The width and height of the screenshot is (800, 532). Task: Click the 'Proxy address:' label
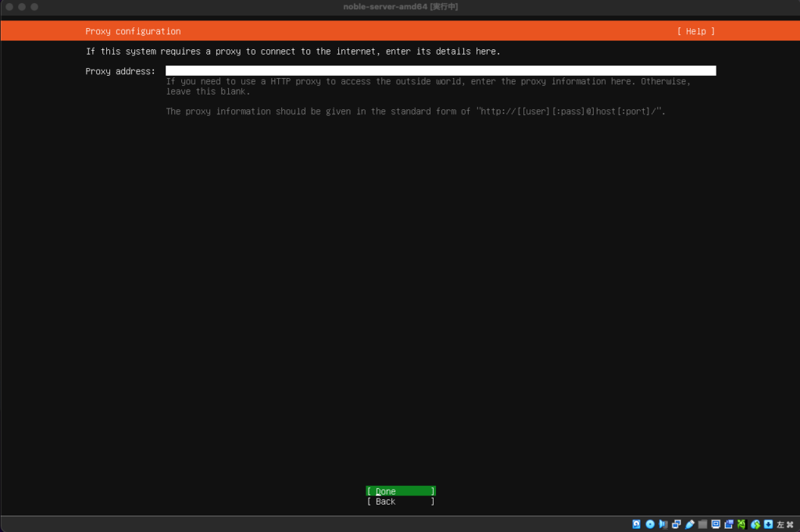[120, 71]
